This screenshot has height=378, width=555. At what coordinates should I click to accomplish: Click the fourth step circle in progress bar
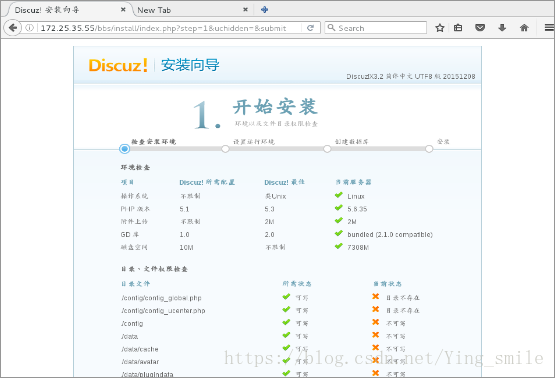click(x=429, y=149)
